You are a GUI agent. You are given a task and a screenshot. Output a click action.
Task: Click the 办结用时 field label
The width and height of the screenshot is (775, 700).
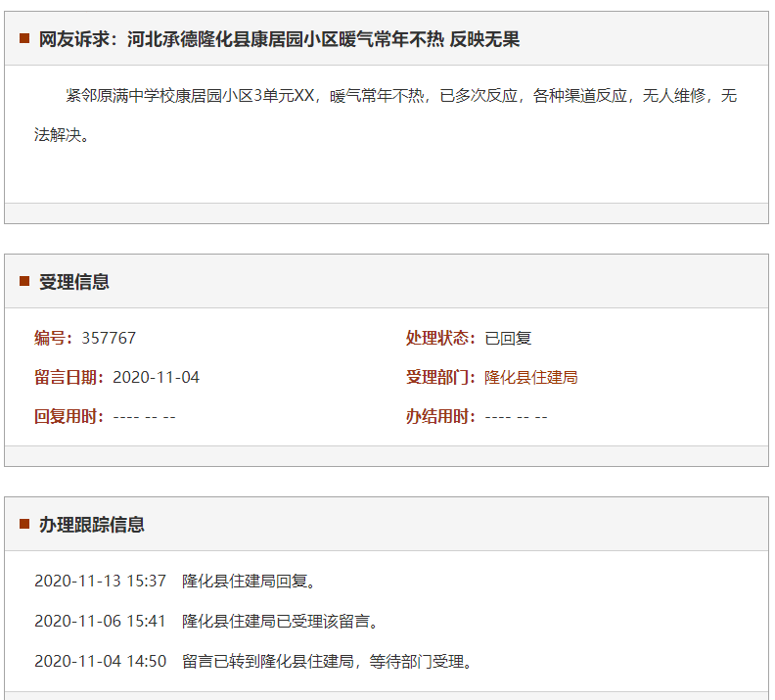pos(440,416)
